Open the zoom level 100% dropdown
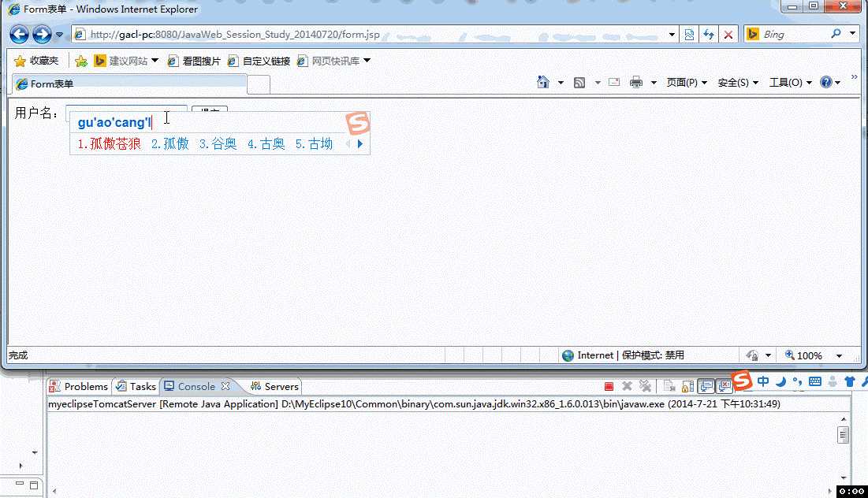The height and width of the screenshot is (498, 868). 839,356
